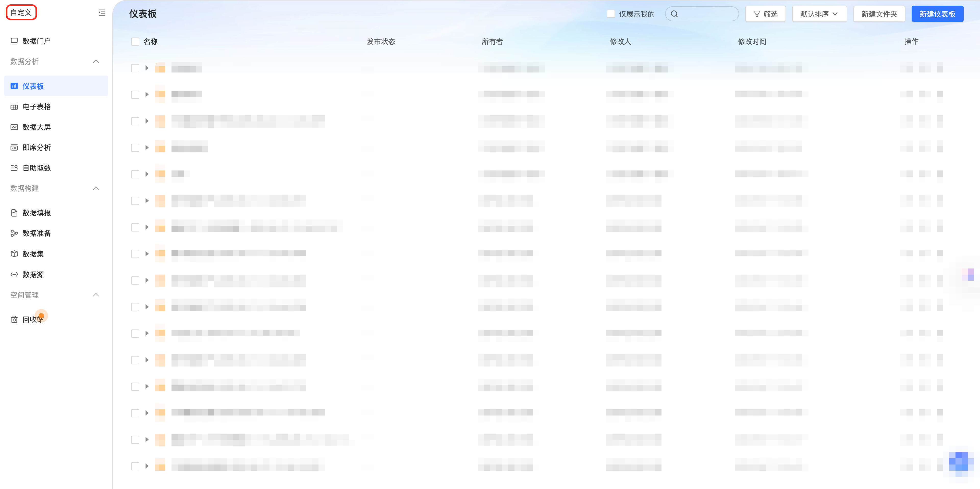Click the sidebar collapse icon

tap(102, 13)
